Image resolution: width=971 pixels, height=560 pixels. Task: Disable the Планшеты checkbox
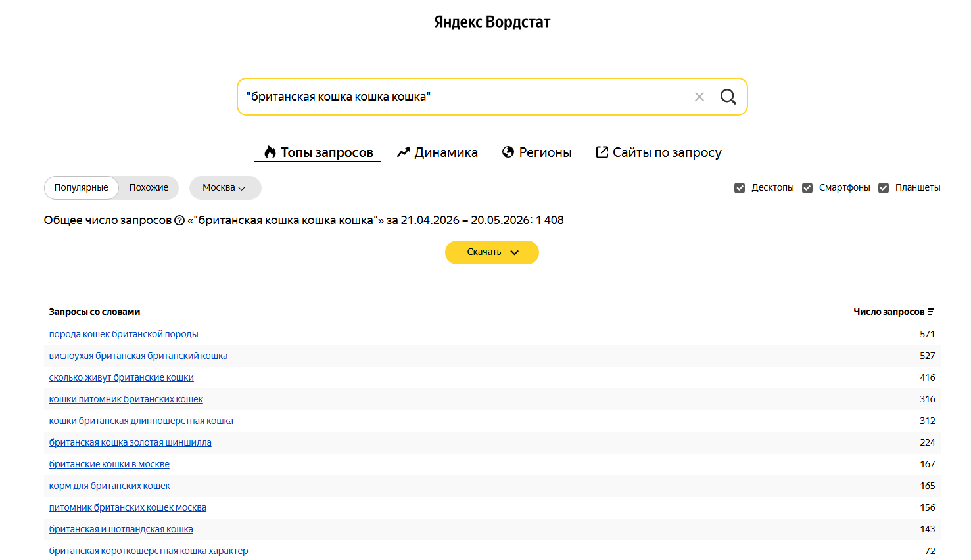(x=884, y=188)
